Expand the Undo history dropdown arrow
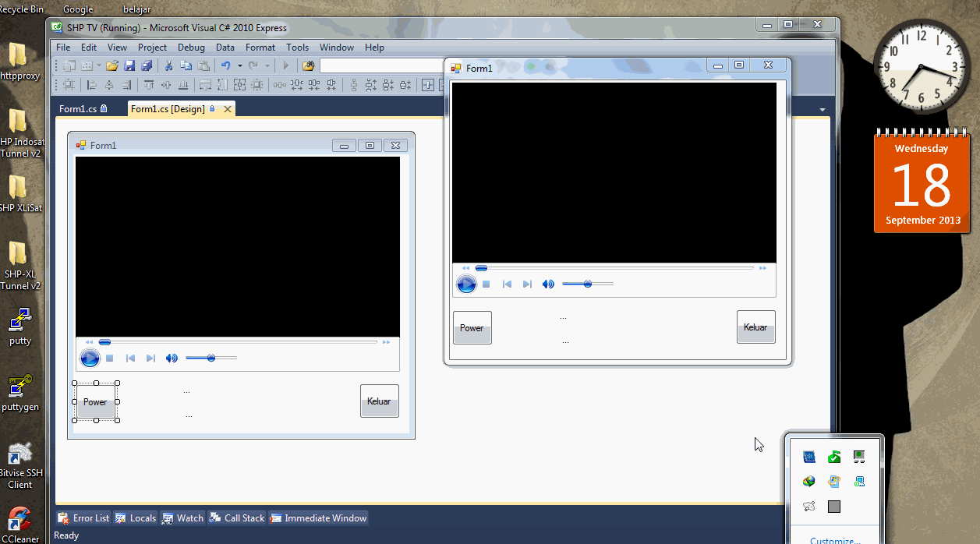Image resolution: width=980 pixels, height=544 pixels. point(239,66)
